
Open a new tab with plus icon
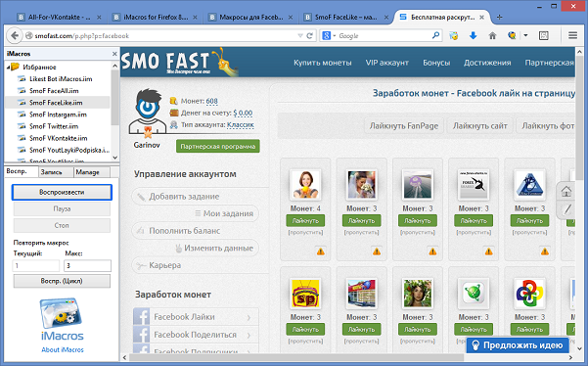pyautogui.click(x=500, y=18)
